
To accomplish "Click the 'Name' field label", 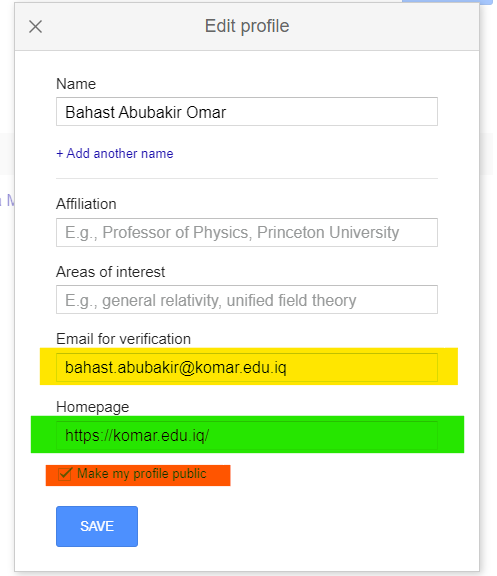I will pyautogui.click(x=76, y=84).
